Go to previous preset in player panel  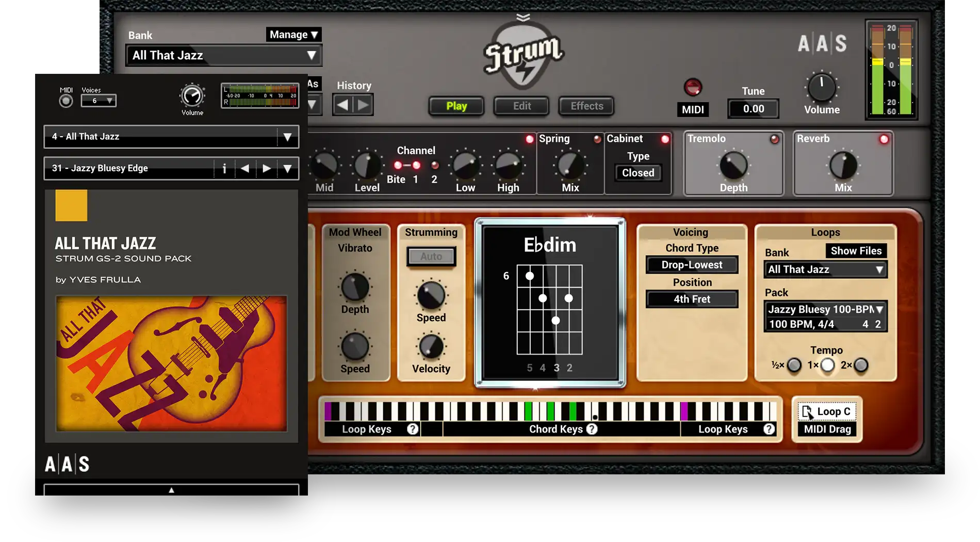[x=245, y=168]
